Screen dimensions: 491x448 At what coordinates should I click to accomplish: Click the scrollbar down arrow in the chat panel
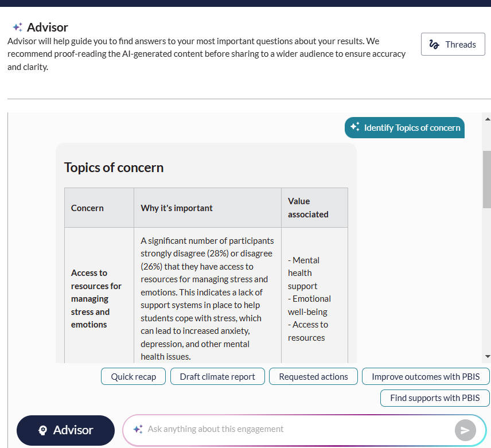click(487, 356)
